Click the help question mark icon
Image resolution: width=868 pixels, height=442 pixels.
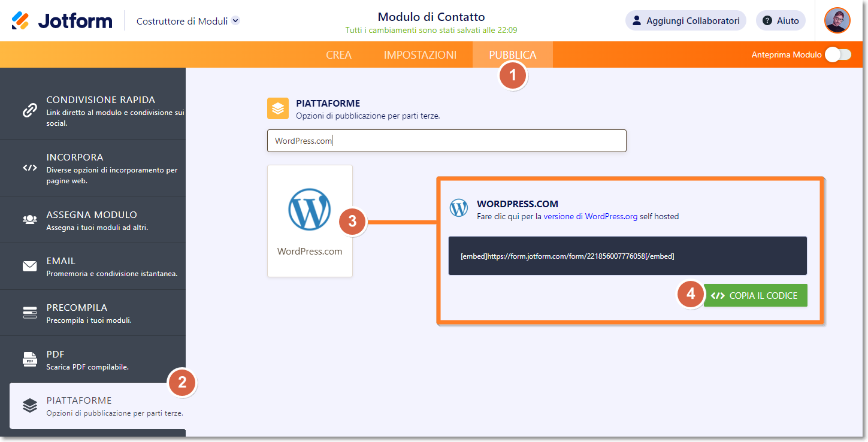[x=767, y=20]
